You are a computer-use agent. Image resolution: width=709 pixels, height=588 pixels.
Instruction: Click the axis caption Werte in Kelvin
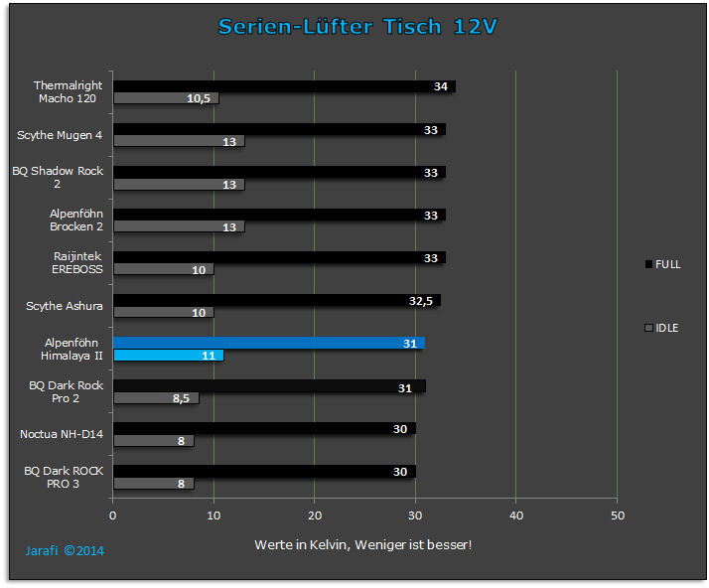(363, 545)
